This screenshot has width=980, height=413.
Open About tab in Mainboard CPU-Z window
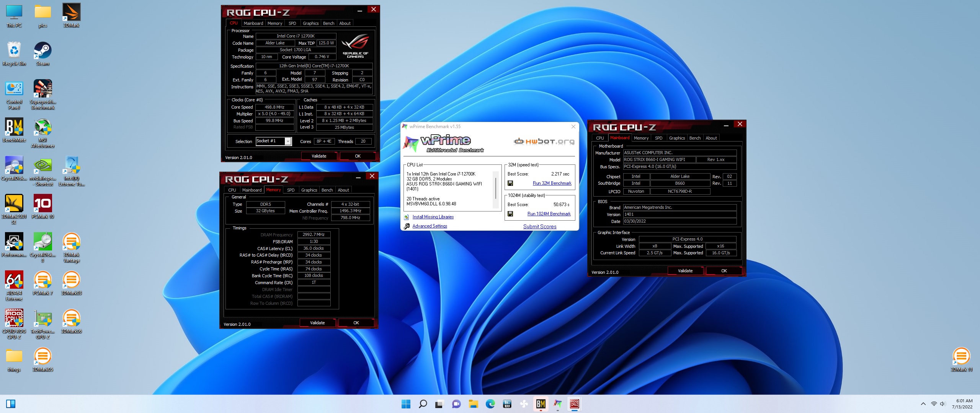[x=711, y=138]
